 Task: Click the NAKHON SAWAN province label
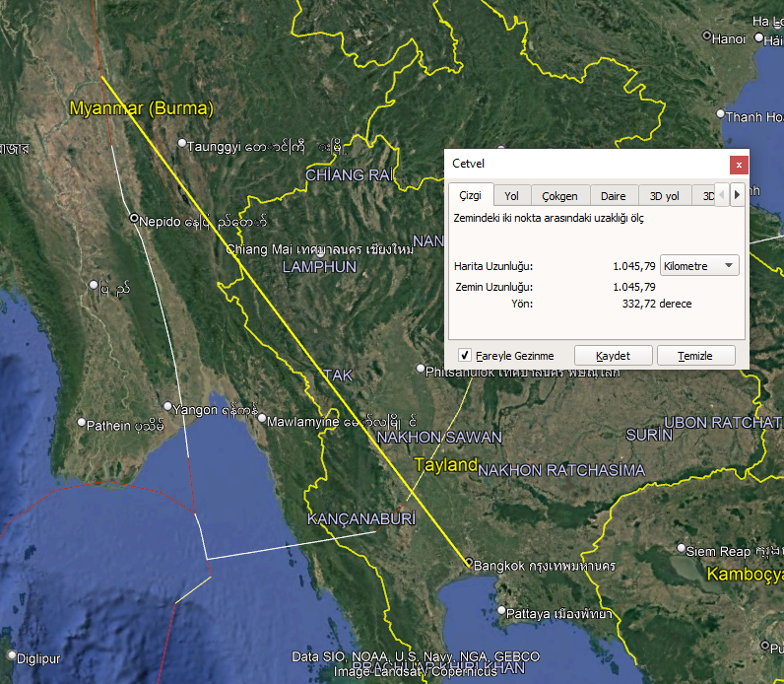[x=439, y=438]
